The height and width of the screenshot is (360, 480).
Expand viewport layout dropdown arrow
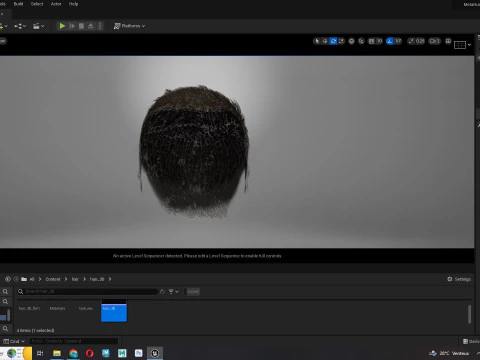coord(469,45)
